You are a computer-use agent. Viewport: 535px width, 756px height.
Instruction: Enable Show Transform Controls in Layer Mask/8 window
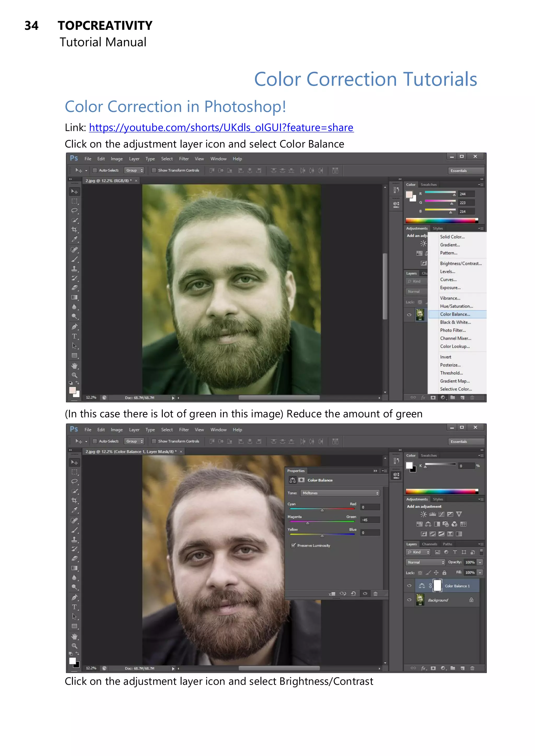(154, 441)
